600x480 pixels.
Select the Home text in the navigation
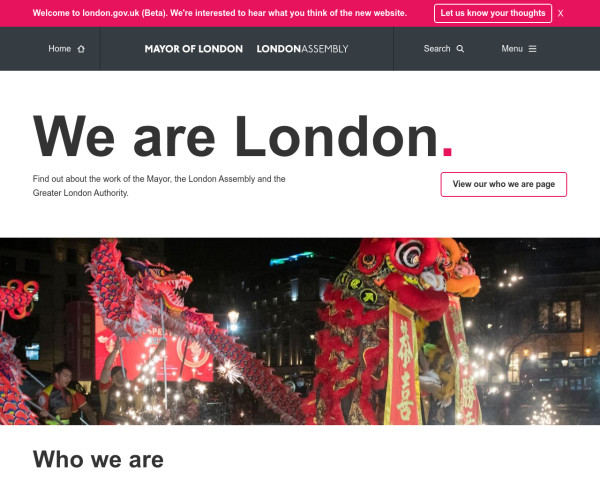click(59, 49)
